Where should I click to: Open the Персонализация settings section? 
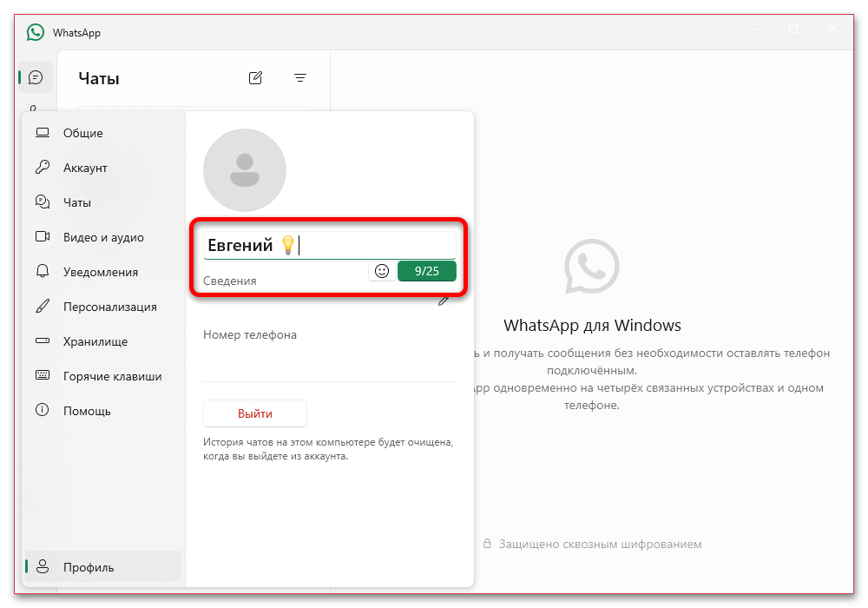pyautogui.click(x=103, y=307)
